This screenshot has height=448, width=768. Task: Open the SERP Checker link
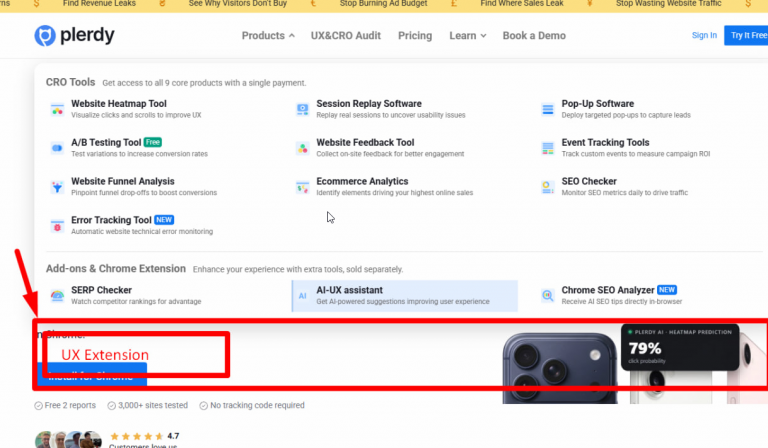pyautogui.click(x=101, y=290)
